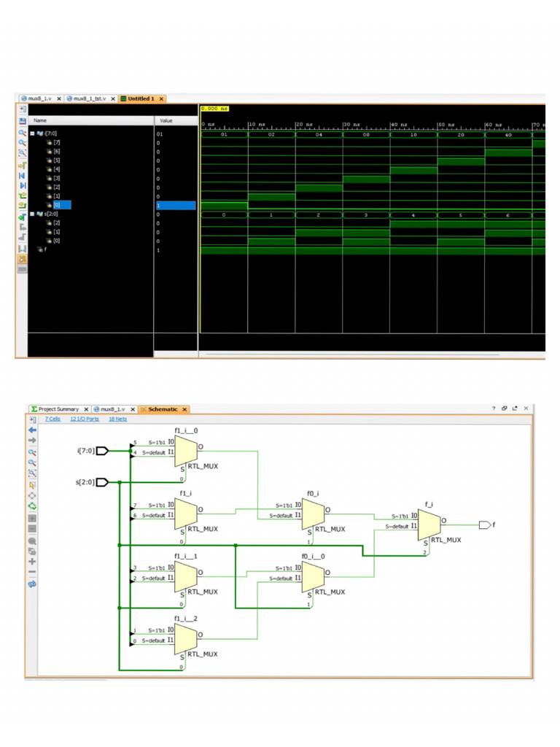Image resolution: width=560 pixels, height=747 pixels.
Task: Activate the select area tool in schematic
Action: tap(32, 485)
